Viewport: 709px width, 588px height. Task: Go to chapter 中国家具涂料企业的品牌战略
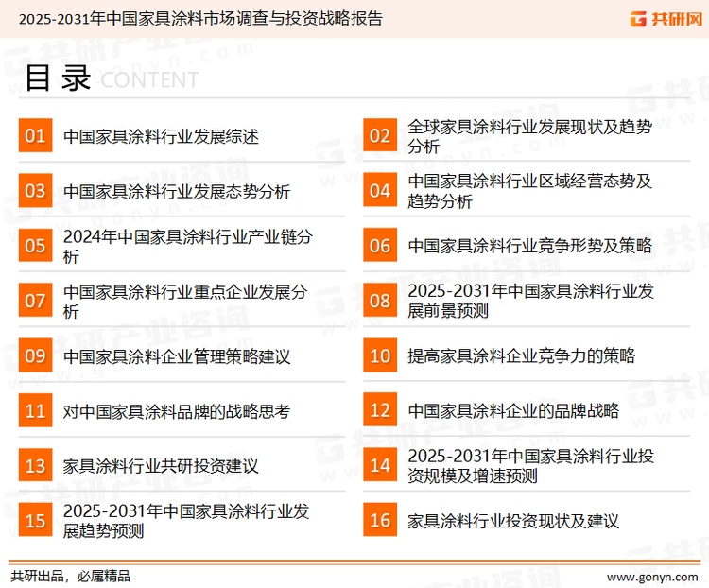pyautogui.click(x=513, y=410)
